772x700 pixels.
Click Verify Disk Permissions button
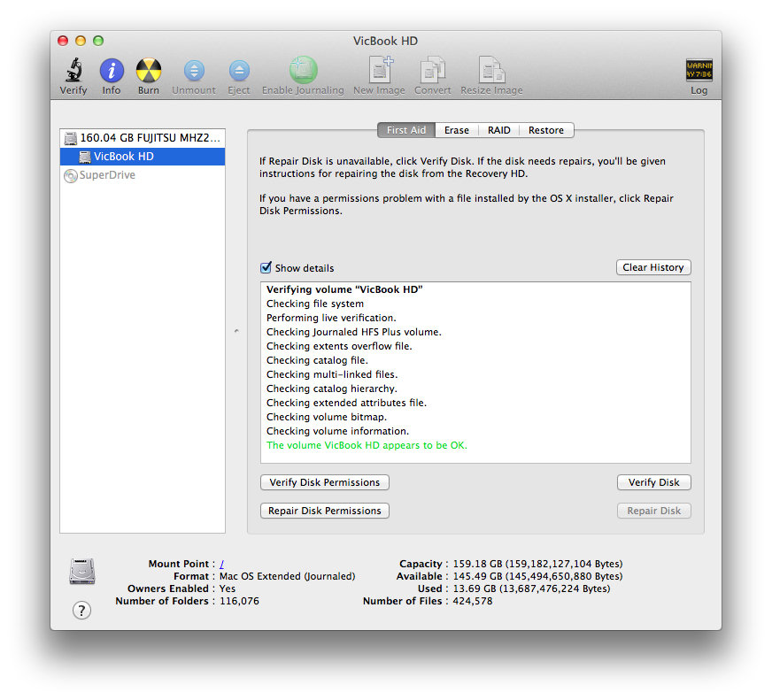coord(324,482)
